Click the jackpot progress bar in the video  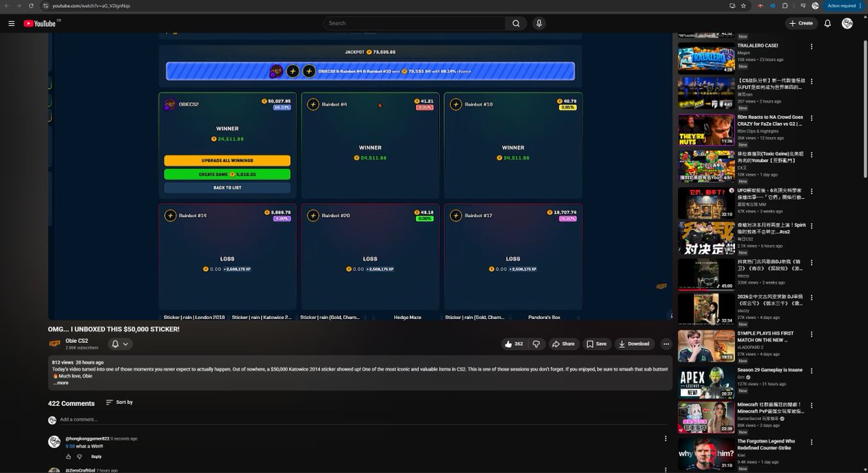pos(370,71)
